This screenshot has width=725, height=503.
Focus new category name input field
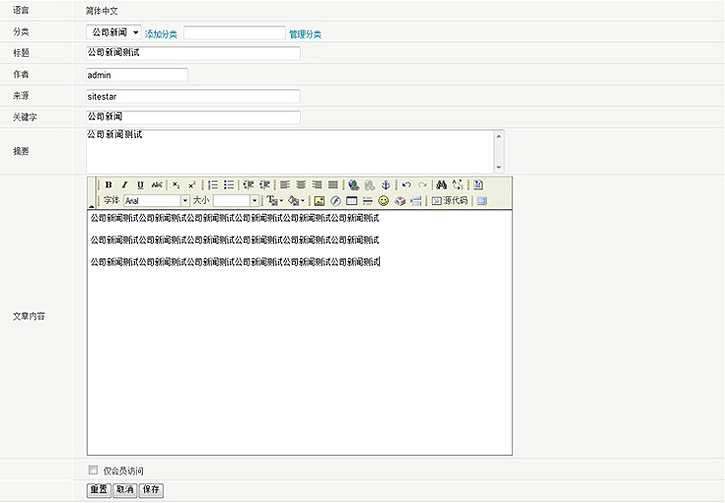coord(234,33)
